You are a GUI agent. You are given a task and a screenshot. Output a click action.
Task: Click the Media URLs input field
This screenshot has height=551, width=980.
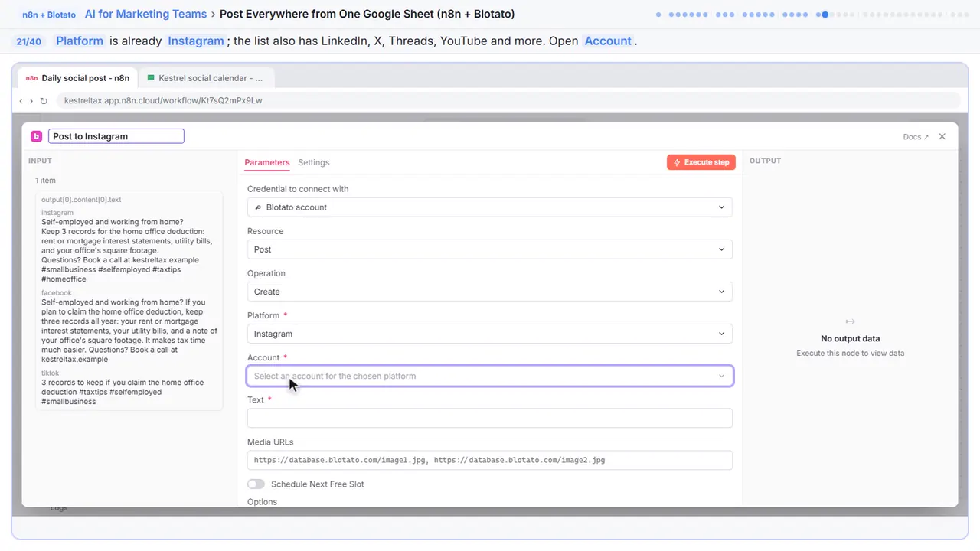point(490,460)
